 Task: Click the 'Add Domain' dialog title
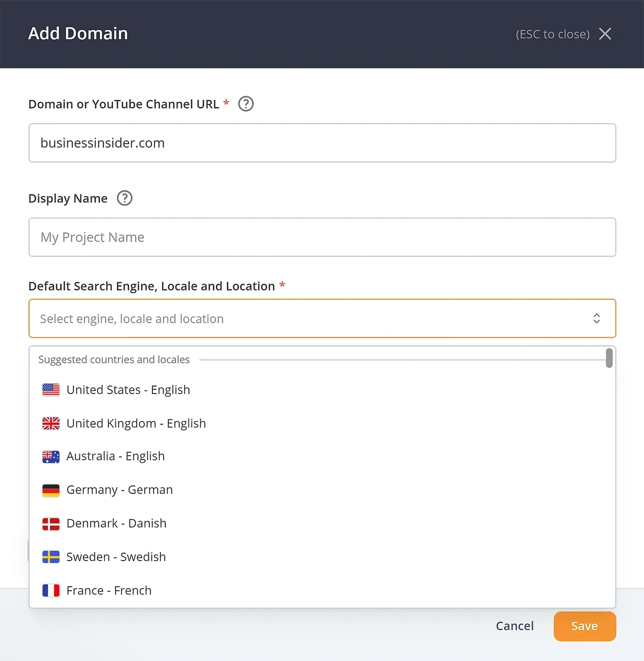(78, 33)
